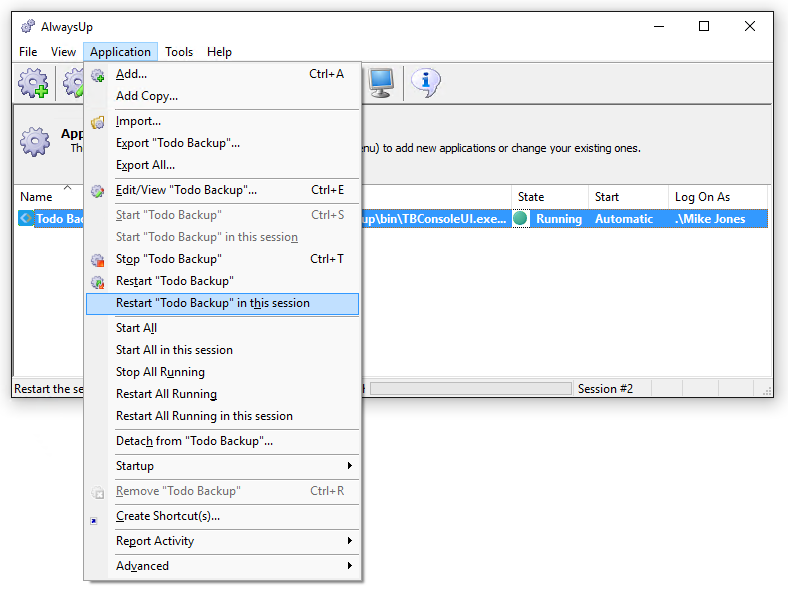Open the blue info bubble toolbar icon
Viewport: 788px width, 590px height.
point(426,83)
